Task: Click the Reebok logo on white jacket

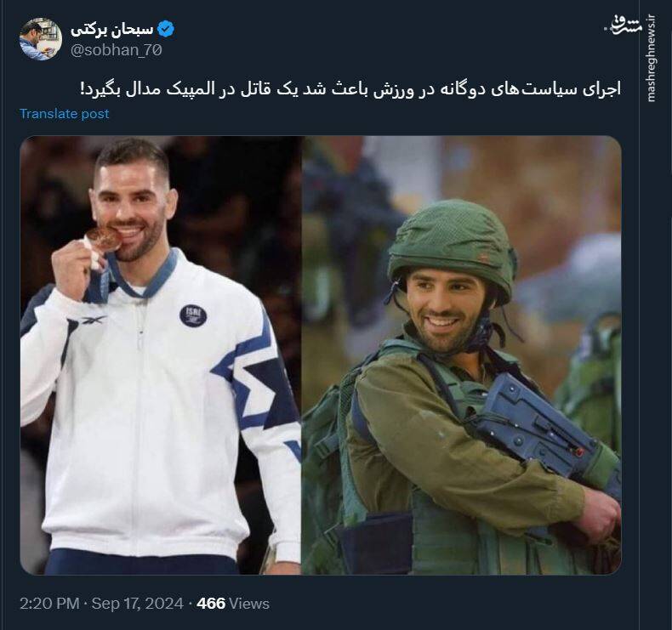Action: [94, 320]
